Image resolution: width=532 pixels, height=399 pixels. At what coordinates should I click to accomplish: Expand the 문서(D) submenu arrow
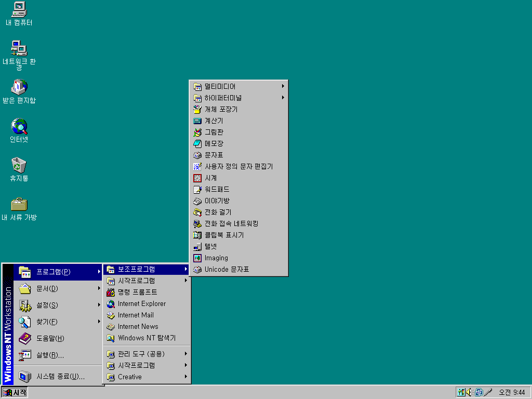[99, 288]
